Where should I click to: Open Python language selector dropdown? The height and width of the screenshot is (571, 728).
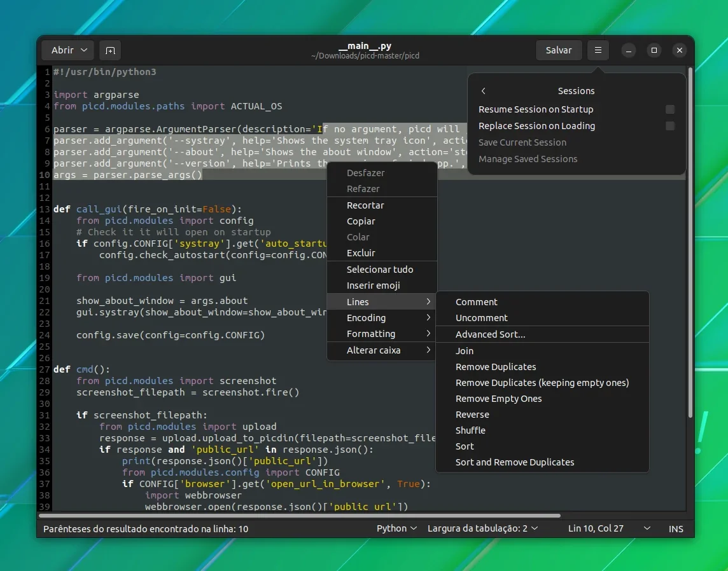[396, 528]
